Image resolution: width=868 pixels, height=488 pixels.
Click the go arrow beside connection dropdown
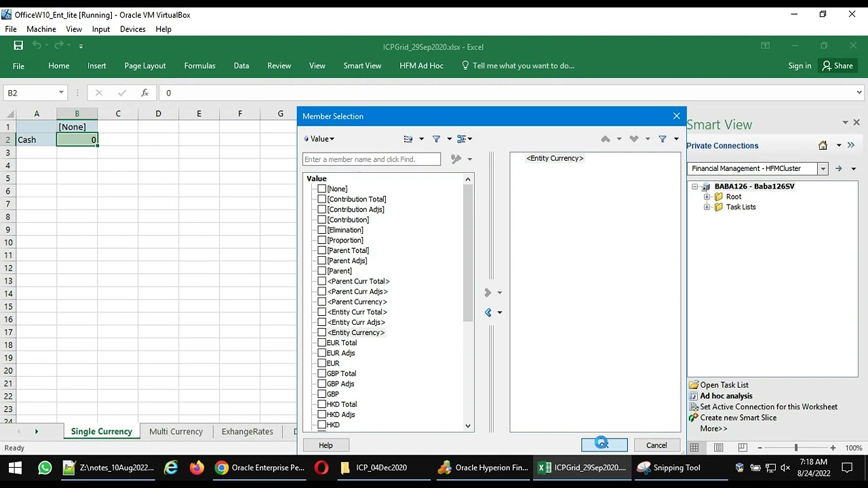(839, 169)
